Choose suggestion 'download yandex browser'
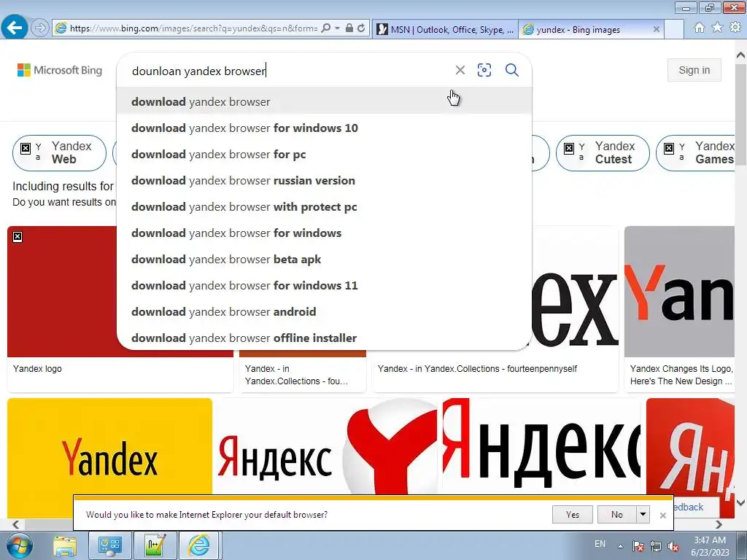This screenshot has height=560, width=747. pyautogui.click(x=324, y=101)
